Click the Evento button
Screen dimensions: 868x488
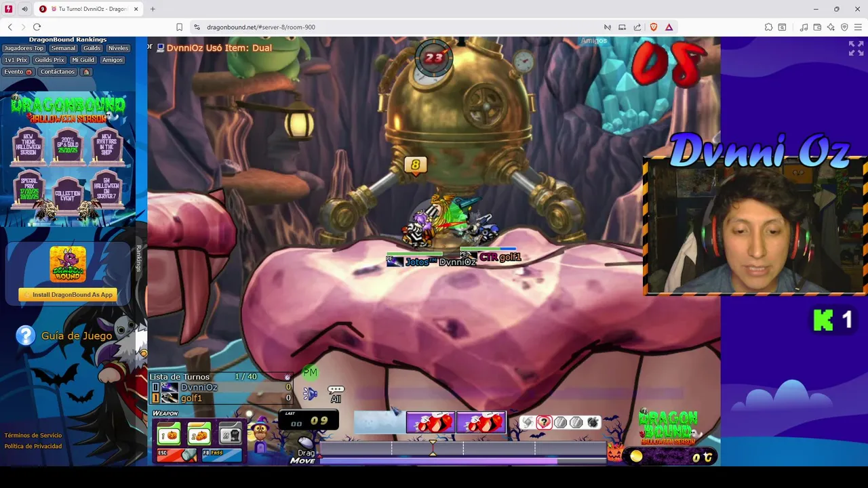point(18,71)
